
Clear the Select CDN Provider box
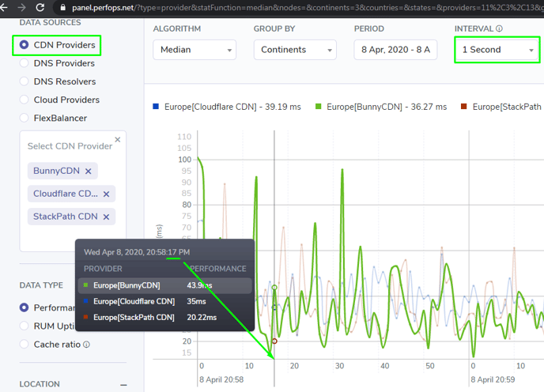tap(118, 139)
